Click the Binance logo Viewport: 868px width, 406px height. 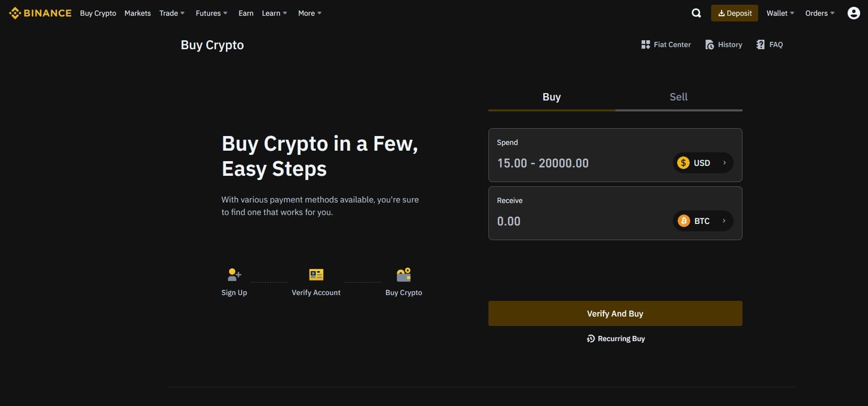click(x=40, y=13)
